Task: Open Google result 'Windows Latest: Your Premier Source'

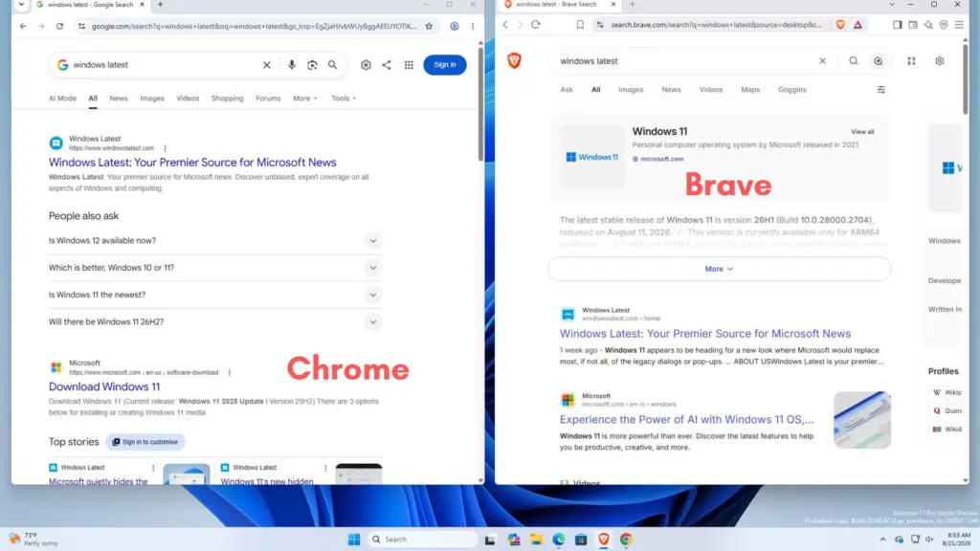Action: [192, 163]
